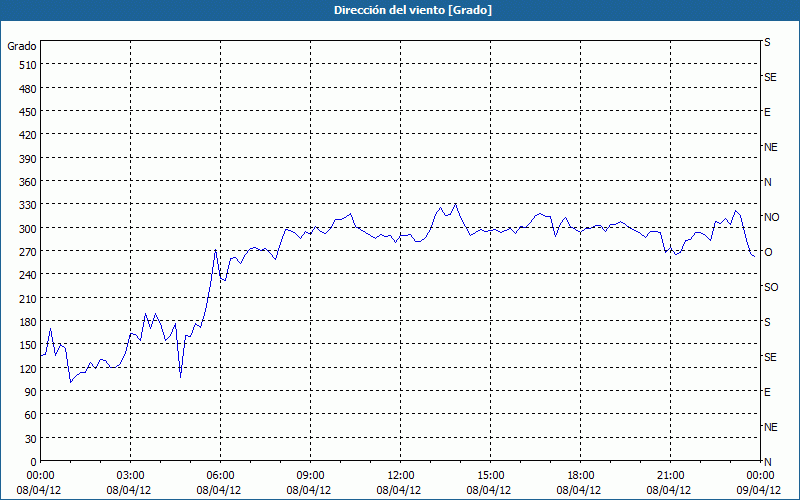Click the 90 y-axis value
Image resolution: width=800 pixels, height=500 pixels.
tap(31, 392)
